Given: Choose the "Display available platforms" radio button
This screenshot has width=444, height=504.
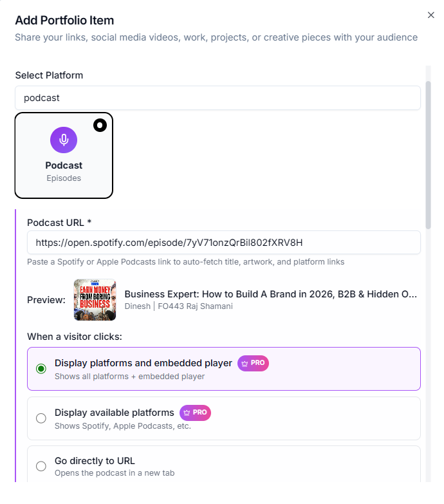Looking at the screenshot, I should (41, 418).
